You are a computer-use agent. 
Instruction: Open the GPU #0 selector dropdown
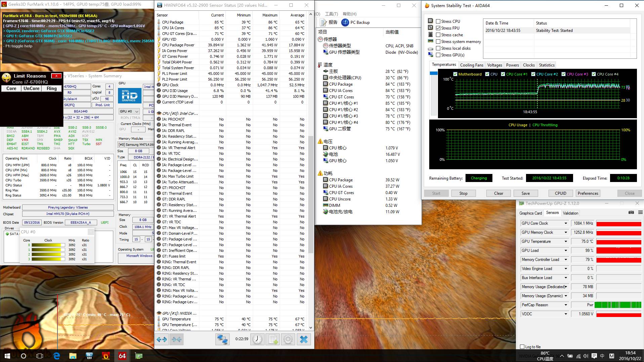click(129, 111)
